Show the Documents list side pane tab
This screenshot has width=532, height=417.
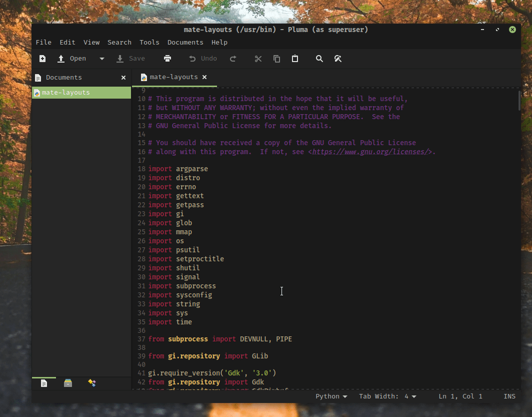(x=44, y=383)
